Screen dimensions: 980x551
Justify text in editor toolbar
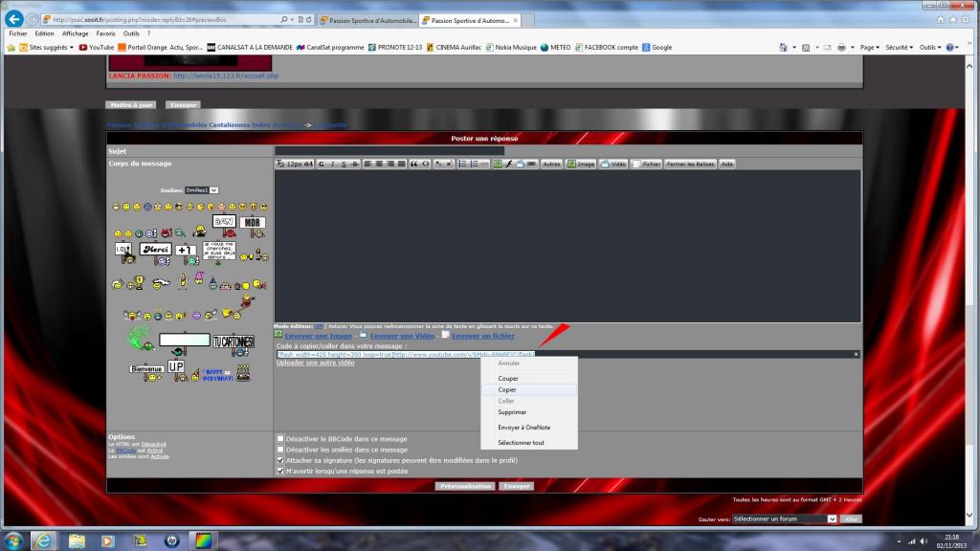402,164
